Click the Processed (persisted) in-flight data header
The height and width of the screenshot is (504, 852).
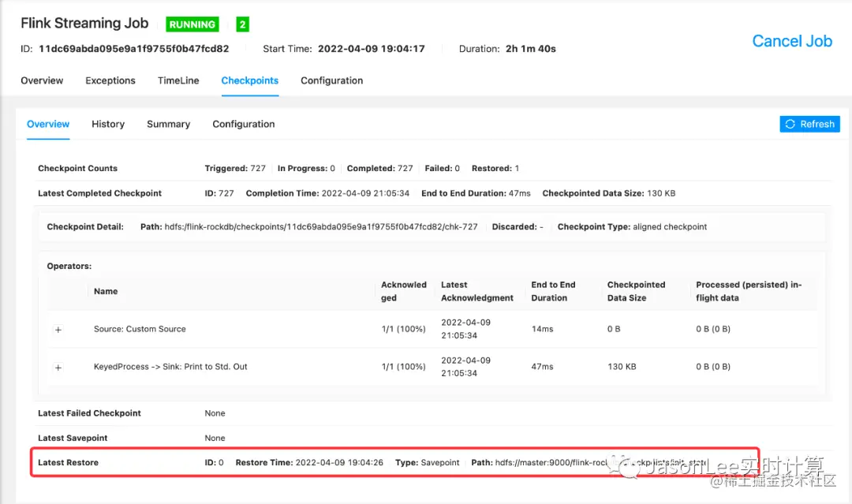pos(749,292)
